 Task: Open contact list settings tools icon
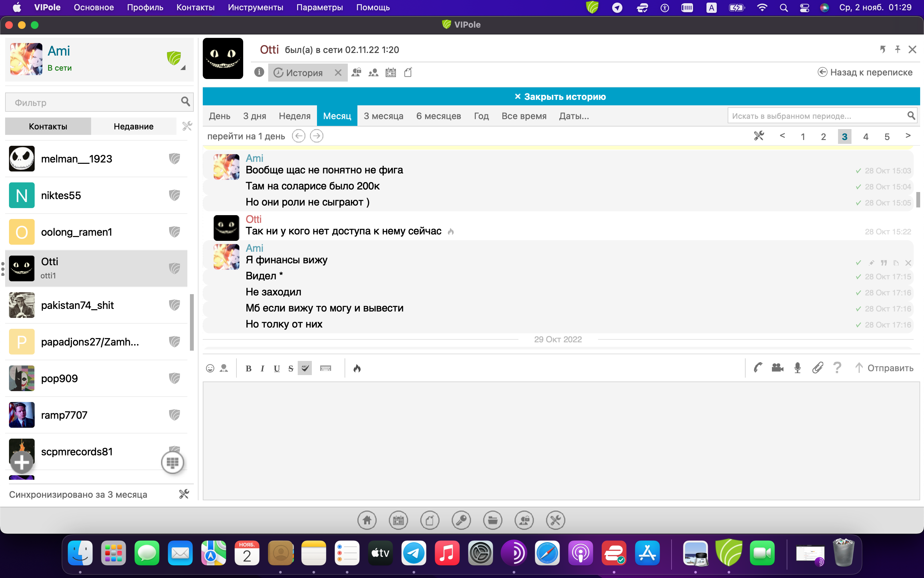187,126
